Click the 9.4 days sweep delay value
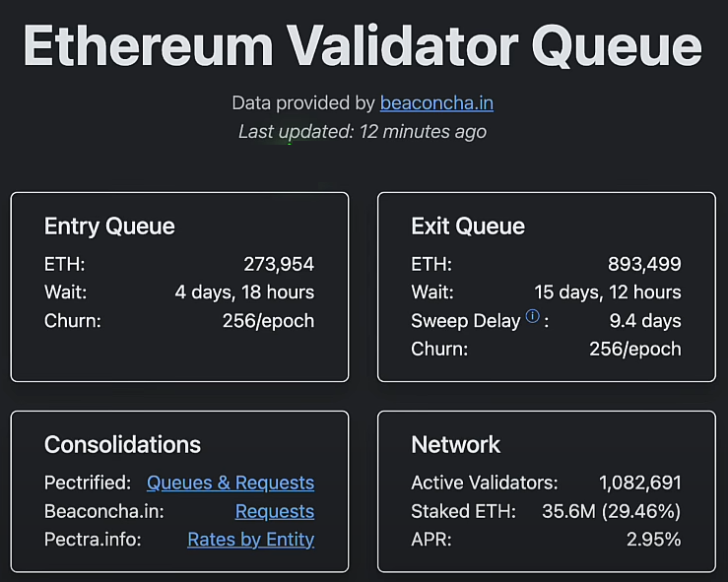The height and width of the screenshot is (582, 728). click(645, 320)
